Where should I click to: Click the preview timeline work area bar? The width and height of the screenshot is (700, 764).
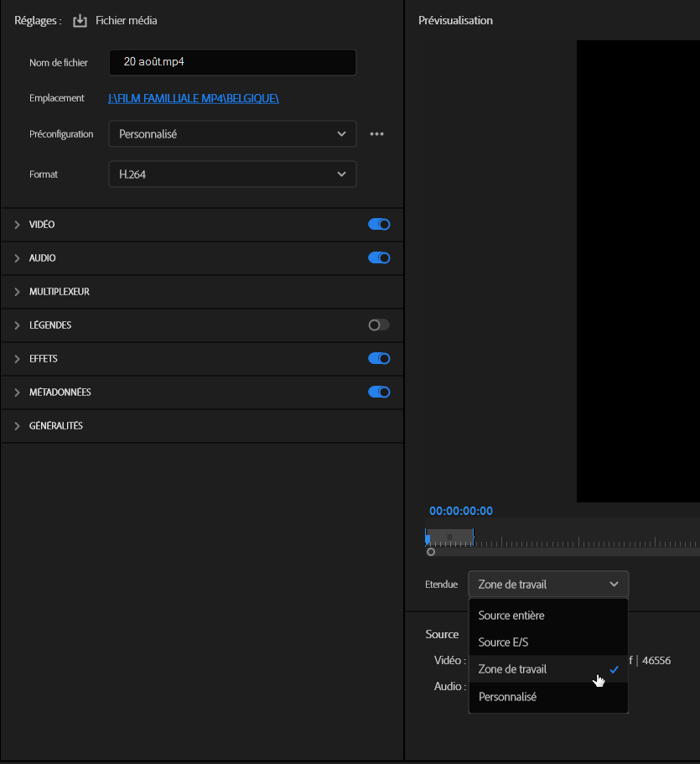pos(449,537)
